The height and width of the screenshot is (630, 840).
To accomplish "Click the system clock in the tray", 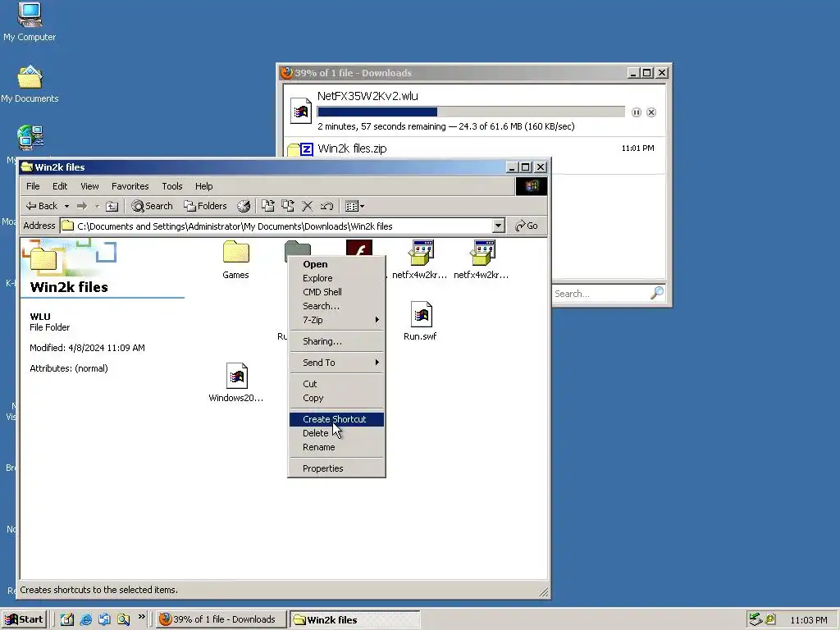I will 808,620.
